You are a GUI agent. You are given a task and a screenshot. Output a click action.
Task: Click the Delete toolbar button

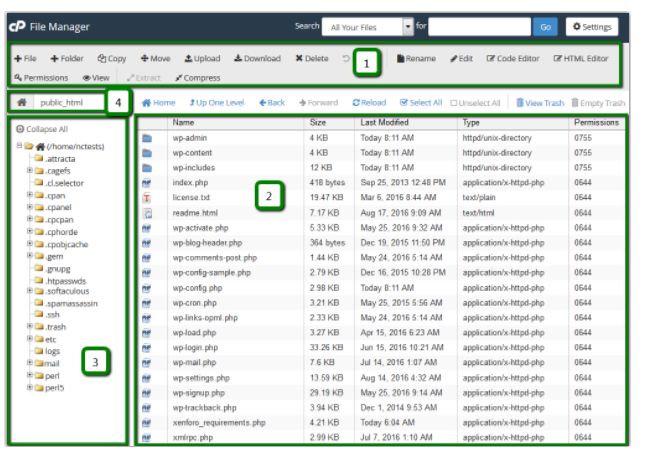coord(312,59)
